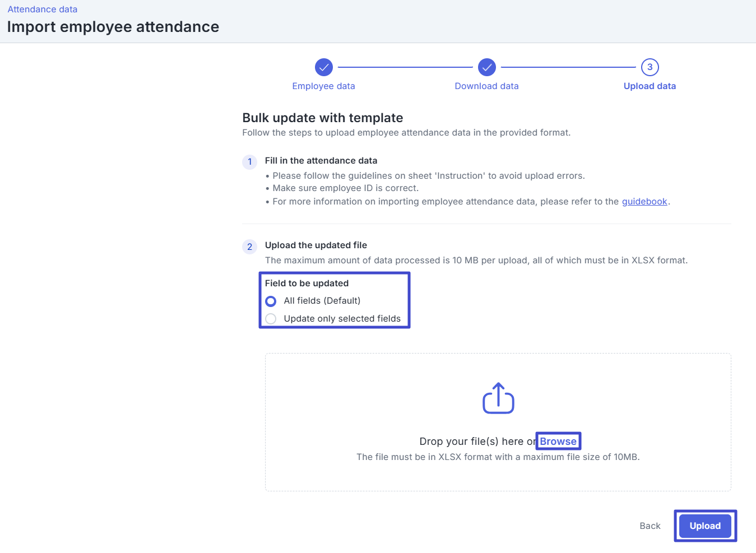The image size is (756, 553).
Task: Click the Update only selected fields label
Action: 342,319
